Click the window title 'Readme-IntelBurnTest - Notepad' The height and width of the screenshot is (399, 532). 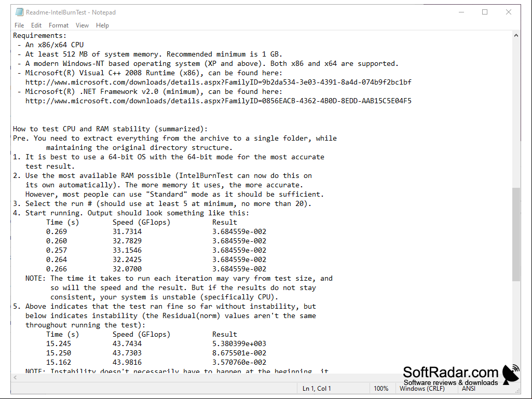(x=71, y=12)
